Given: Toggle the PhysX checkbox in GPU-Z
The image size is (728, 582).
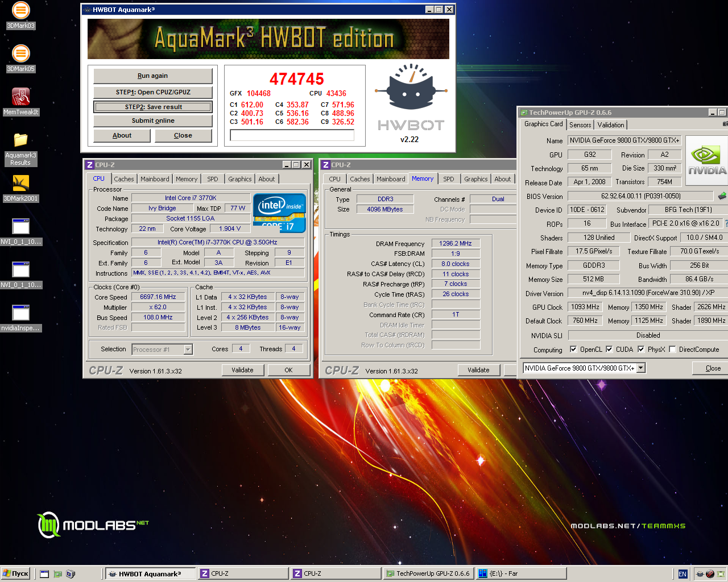Looking at the screenshot, I should pos(641,350).
